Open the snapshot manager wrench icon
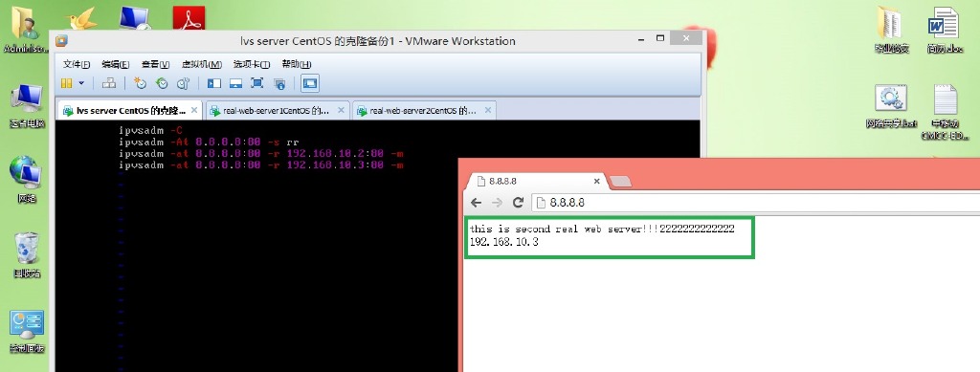The height and width of the screenshot is (372, 980). [183, 83]
